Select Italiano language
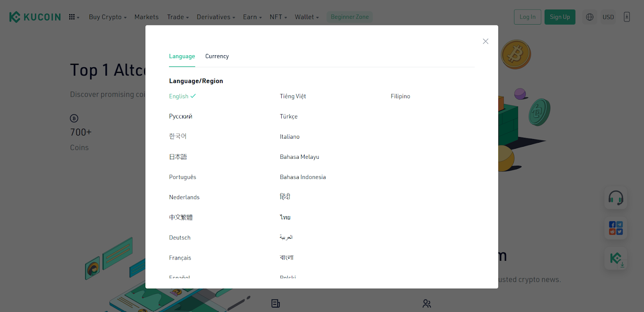 pyautogui.click(x=290, y=137)
